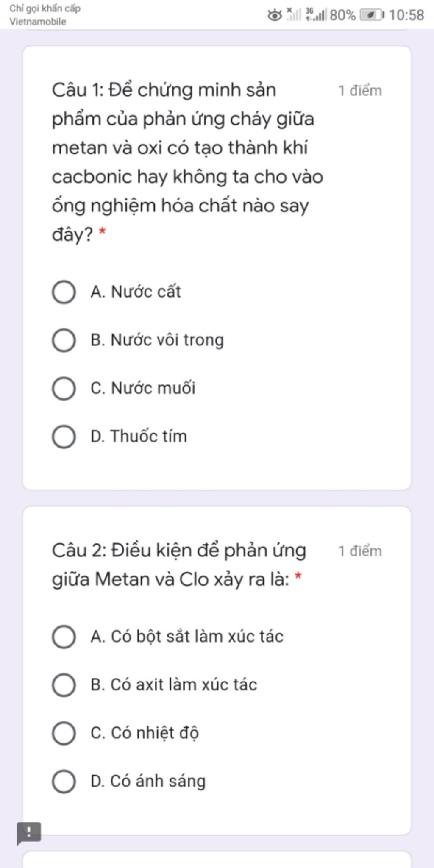Screen dimensions: 434x868
Task: Tap the no-signal SIM icon
Action: [294, 14]
